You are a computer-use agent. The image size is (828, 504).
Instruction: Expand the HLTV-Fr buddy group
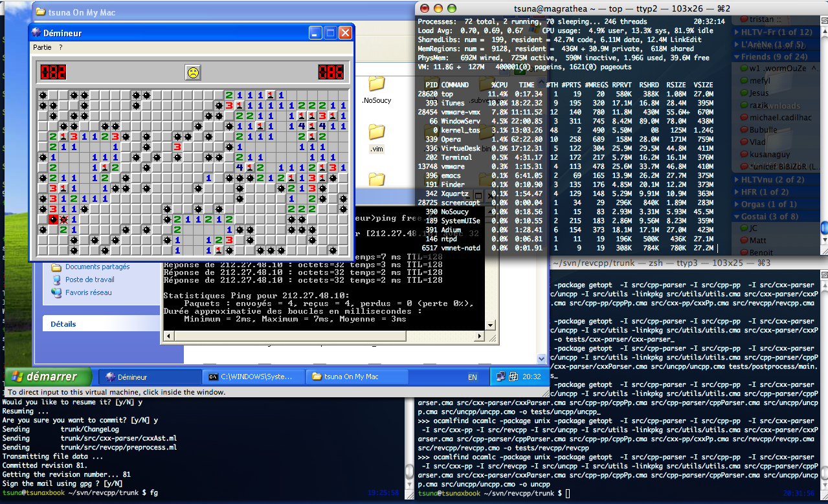(737, 32)
